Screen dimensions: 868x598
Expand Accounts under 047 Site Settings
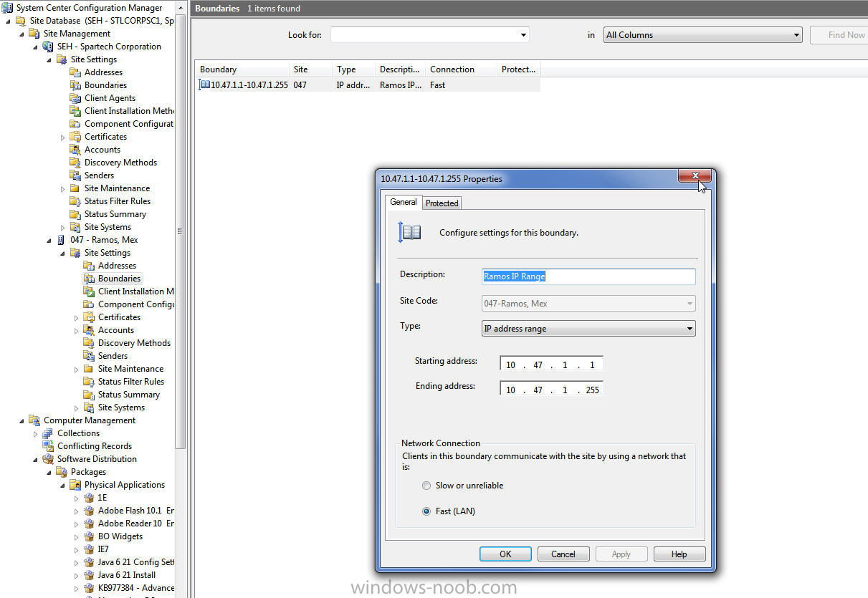click(76, 330)
